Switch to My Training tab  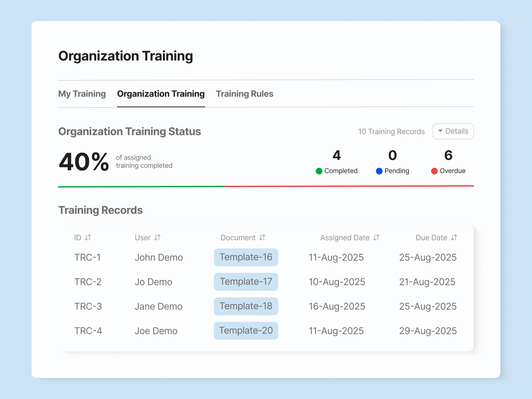[82, 94]
